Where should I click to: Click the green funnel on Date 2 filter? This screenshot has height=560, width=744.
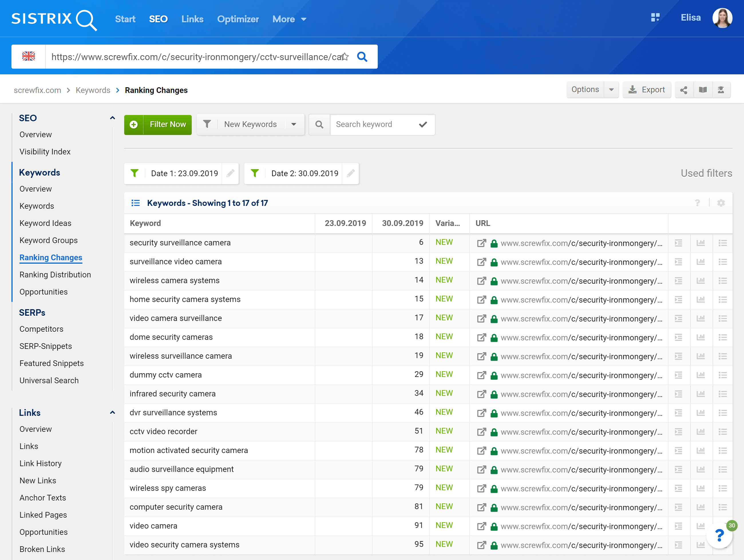tap(255, 173)
